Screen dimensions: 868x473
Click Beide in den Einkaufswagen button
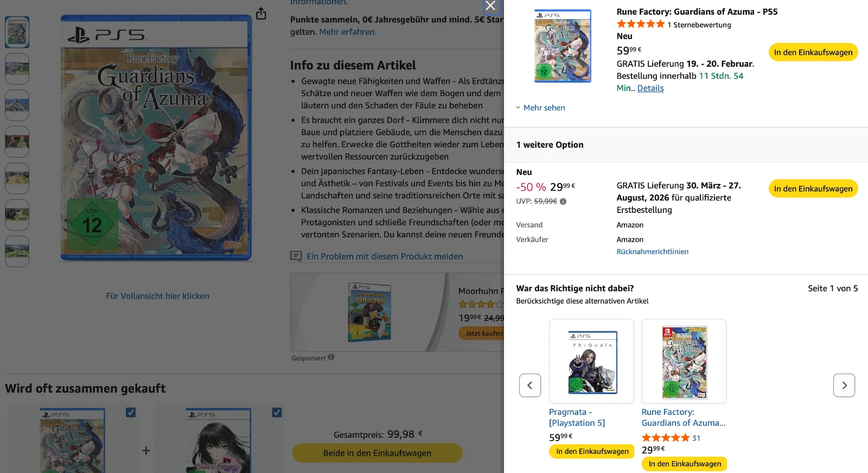click(377, 453)
